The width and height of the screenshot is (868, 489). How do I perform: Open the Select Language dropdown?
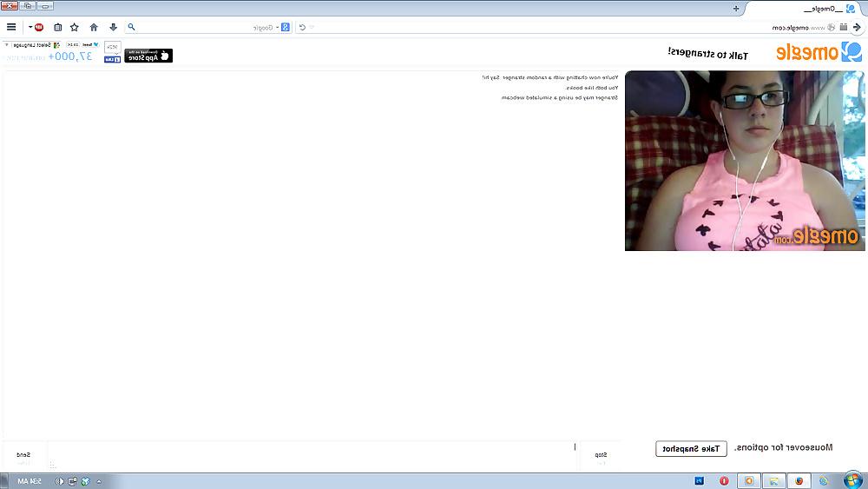point(33,45)
